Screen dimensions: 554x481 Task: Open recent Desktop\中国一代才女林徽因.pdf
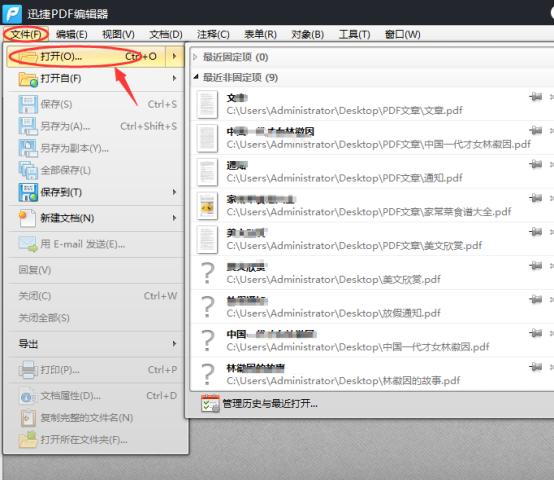pos(372,340)
